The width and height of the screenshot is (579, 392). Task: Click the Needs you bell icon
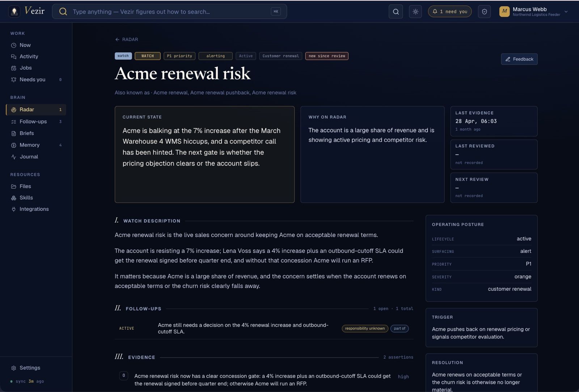(x=14, y=80)
